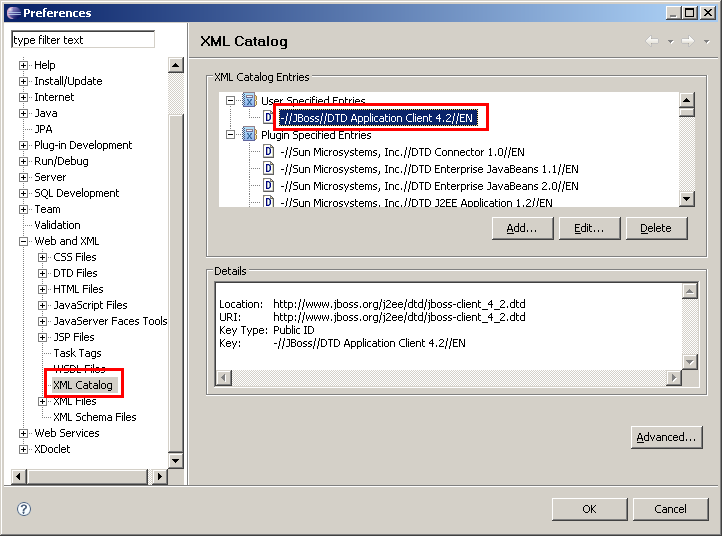This screenshot has height=536, width=722.
Task: Expand the Plug-in Development node
Action: pos(23,146)
